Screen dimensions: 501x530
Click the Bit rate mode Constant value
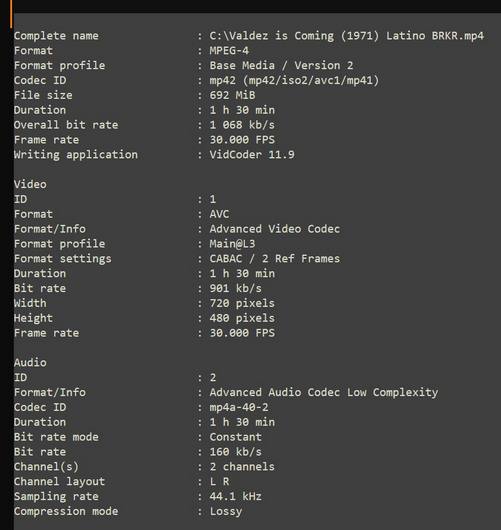[x=235, y=437]
